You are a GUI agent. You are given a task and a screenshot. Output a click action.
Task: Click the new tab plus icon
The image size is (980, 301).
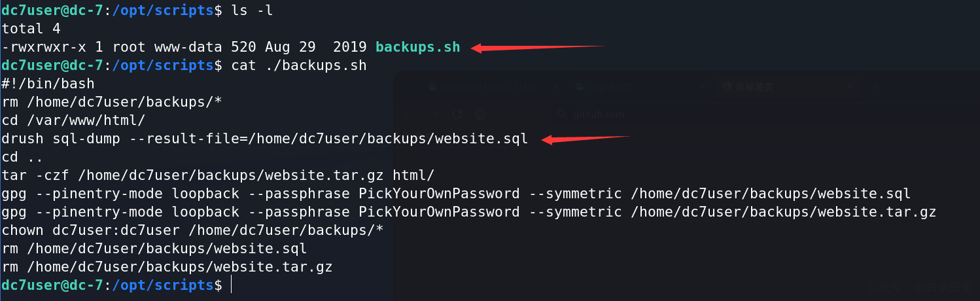875,86
